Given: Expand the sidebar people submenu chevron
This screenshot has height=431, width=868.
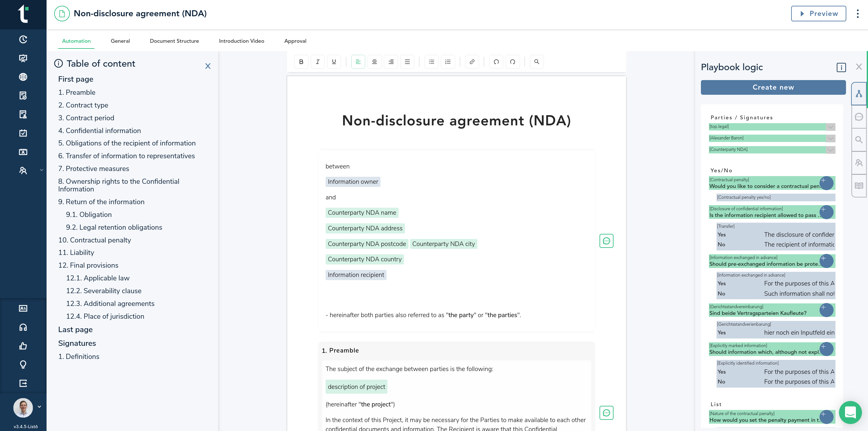Looking at the screenshot, I should pos(41,170).
